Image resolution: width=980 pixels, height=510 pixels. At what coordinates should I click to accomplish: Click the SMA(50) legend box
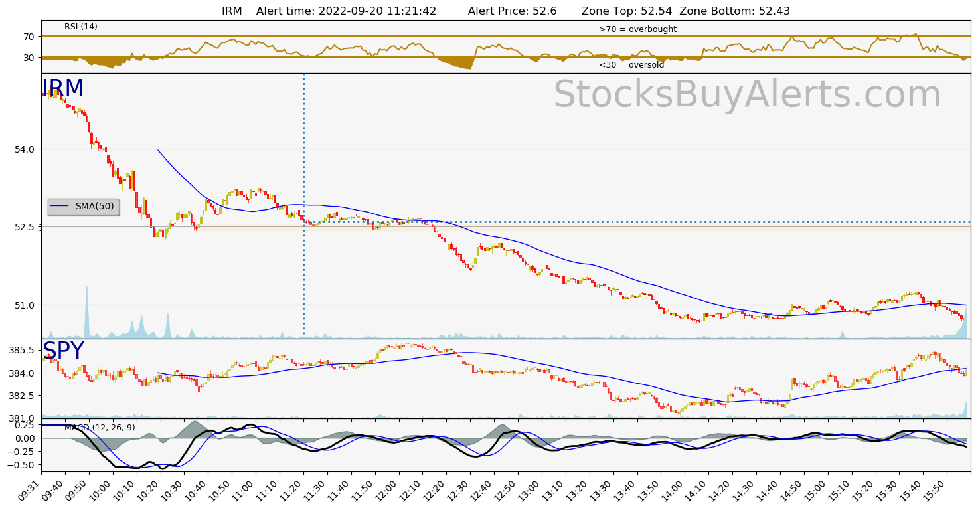(84, 207)
